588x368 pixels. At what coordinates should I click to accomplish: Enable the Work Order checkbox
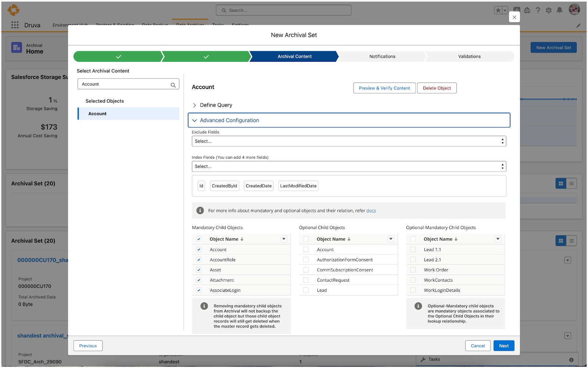tap(413, 270)
